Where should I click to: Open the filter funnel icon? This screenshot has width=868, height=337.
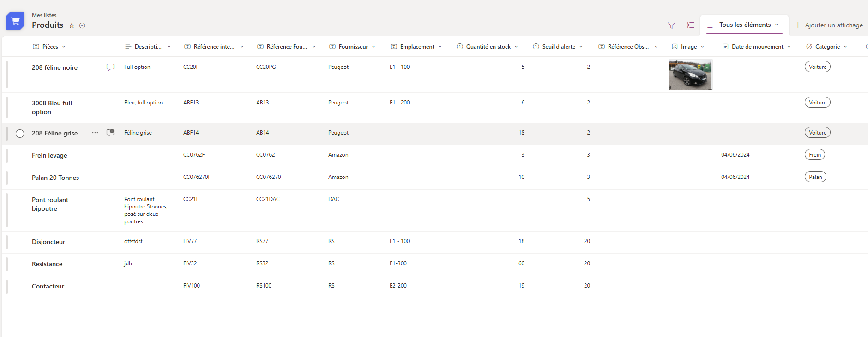point(671,25)
